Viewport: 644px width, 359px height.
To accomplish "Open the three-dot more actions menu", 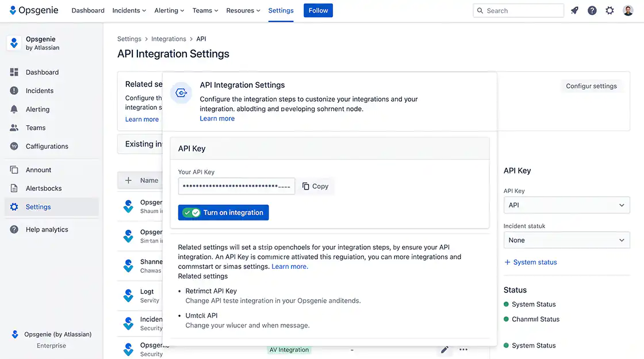I will pyautogui.click(x=463, y=350).
